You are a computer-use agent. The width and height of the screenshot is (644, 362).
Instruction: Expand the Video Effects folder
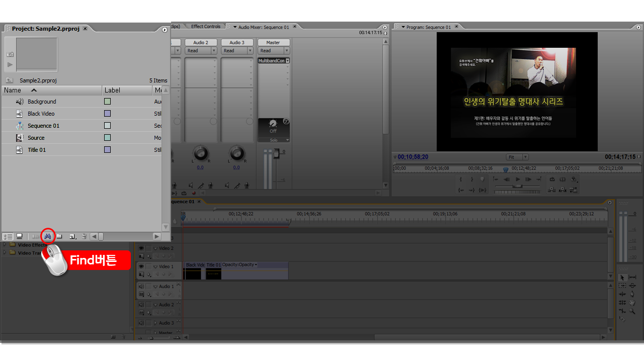coord(6,245)
